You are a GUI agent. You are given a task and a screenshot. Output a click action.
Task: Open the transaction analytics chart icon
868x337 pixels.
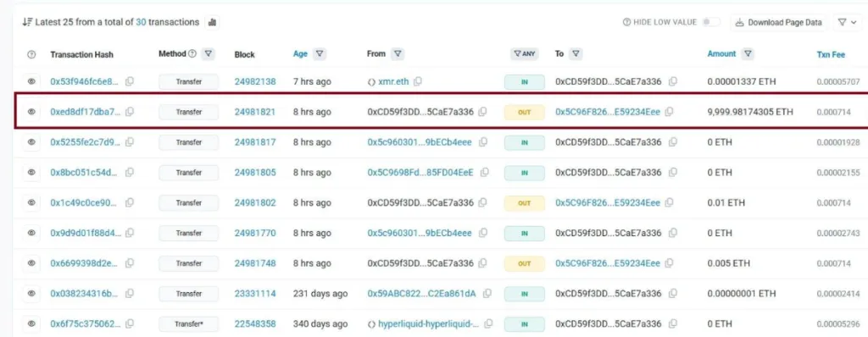point(212,23)
